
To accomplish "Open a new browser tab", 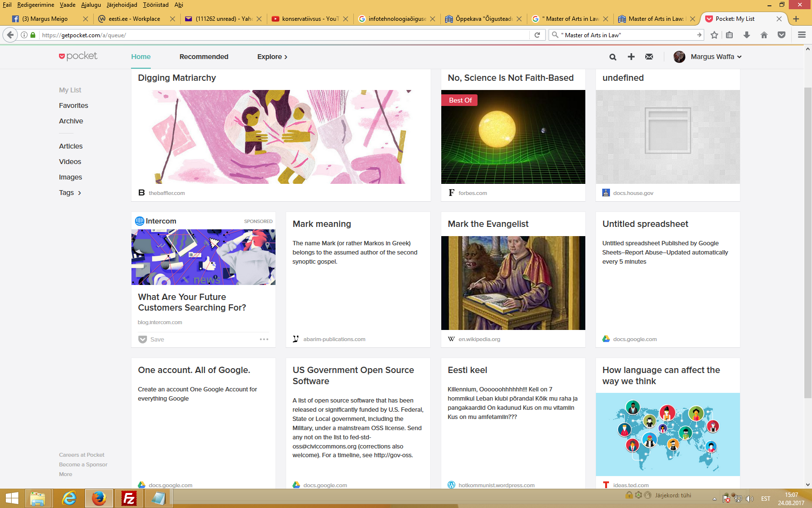I will pos(796,19).
